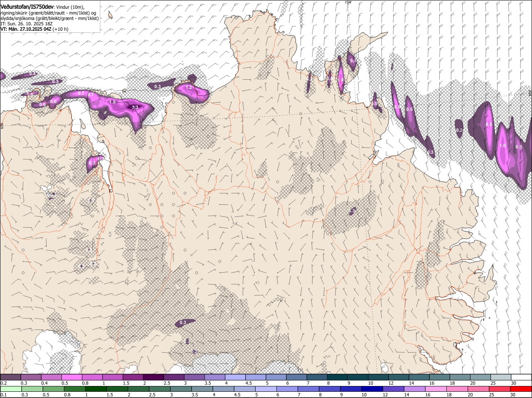Pick the light grey 25 swatch in the upper scale
This screenshot has height=398, width=532.
click(x=501, y=377)
